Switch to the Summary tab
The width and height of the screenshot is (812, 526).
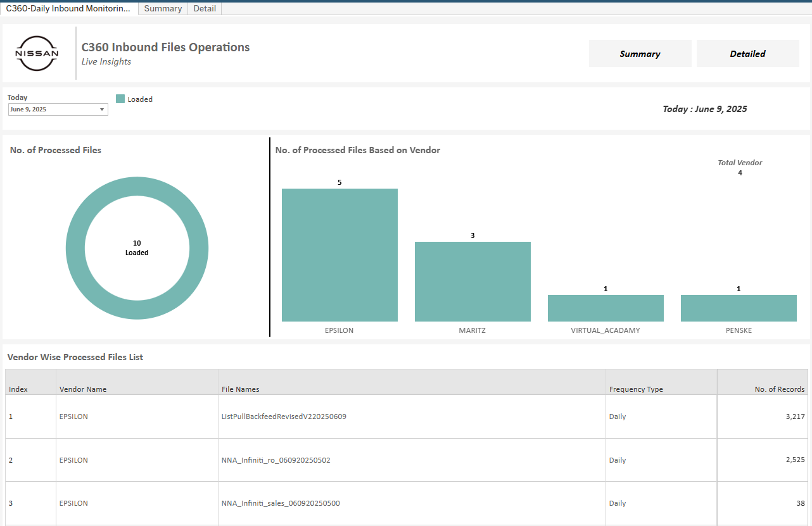pos(162,8)
